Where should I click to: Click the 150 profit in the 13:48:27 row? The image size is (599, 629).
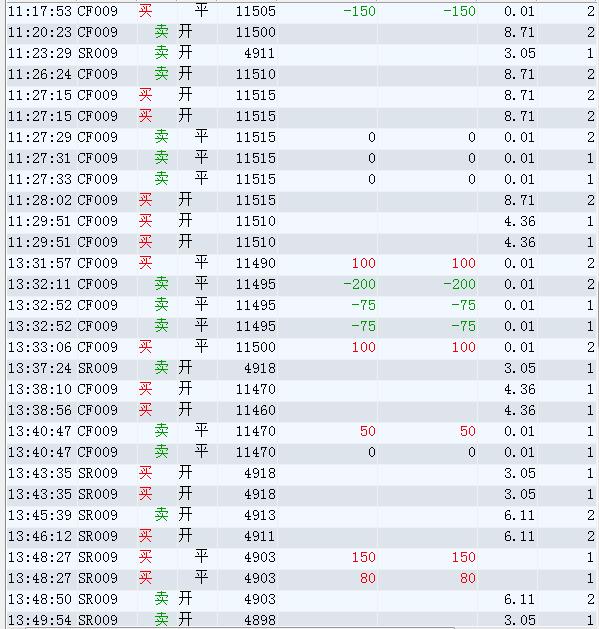tap(363, 557)
